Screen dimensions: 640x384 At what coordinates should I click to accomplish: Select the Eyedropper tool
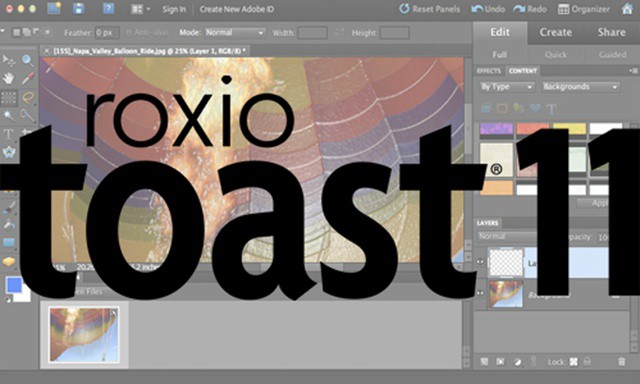[27, 78]
